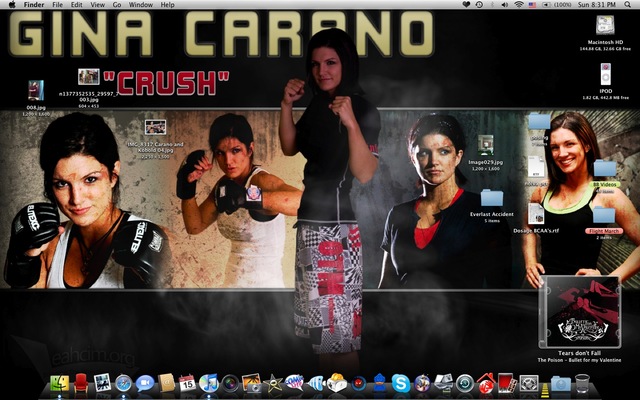Select the Flight March folder

604,215
